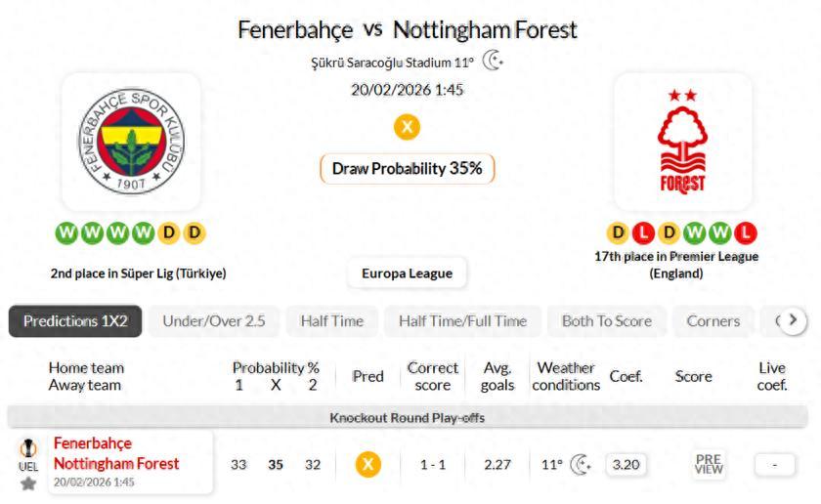Viewport: 821px width, 504px height.
Task: Click the Fenerbahçe club crest logo
Action: tap(131, 143)
